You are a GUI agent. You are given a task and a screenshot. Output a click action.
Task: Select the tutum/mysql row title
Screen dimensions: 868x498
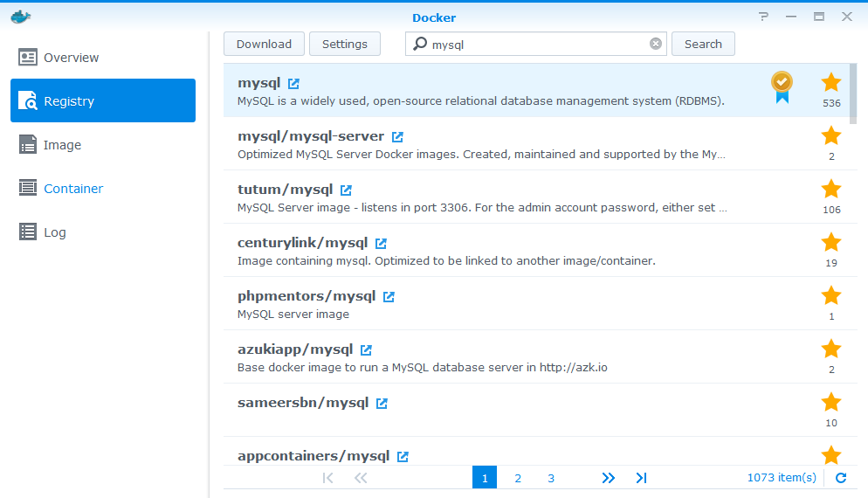coord(285,190)
